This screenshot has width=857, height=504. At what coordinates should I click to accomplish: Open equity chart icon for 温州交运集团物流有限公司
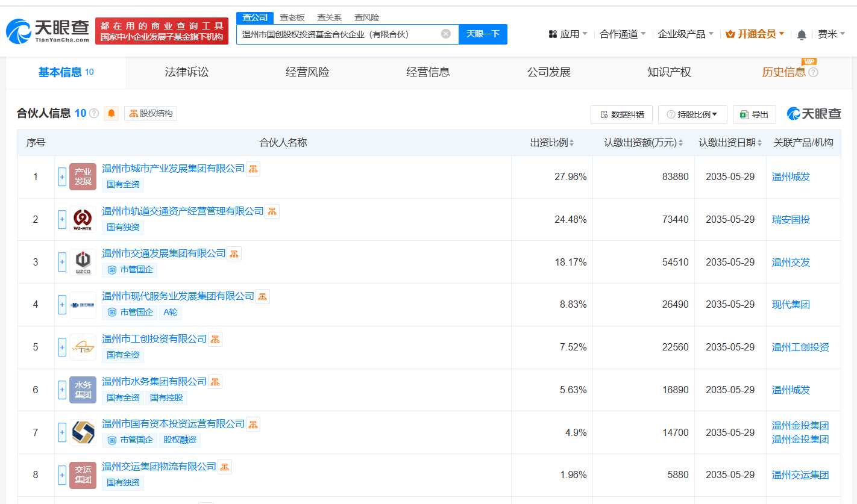coord(225,467)
